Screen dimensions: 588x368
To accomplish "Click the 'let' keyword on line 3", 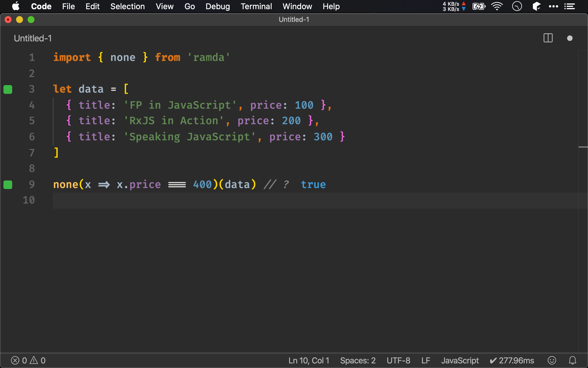I will [x=62, y=89].
